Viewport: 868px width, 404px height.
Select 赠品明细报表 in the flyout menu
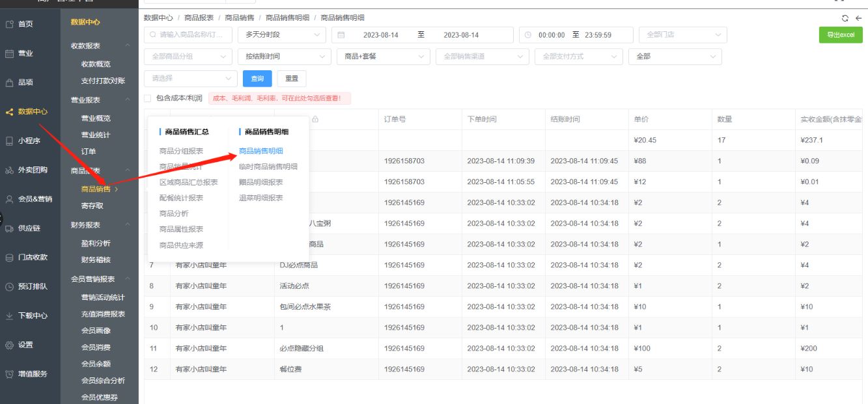[x=261, y=182]
